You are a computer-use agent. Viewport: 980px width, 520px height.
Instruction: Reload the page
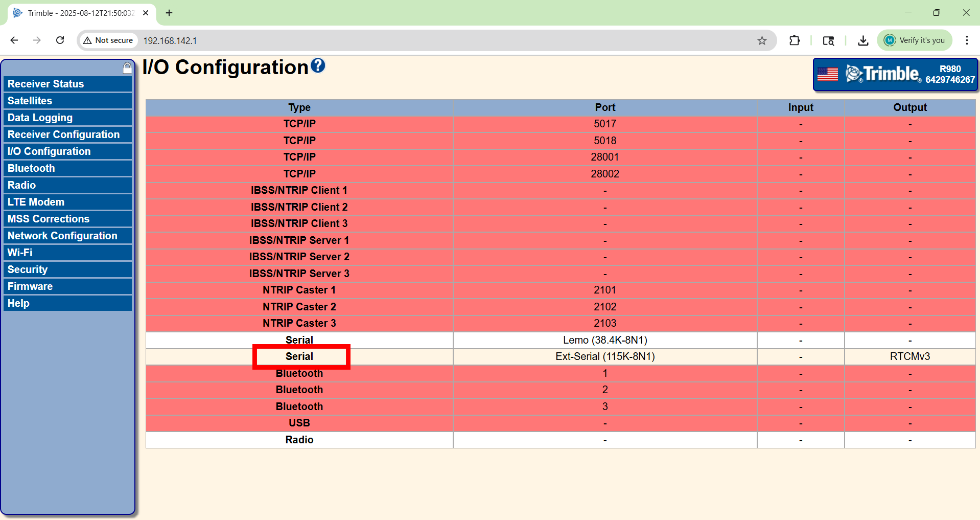[x=60, y=40]
